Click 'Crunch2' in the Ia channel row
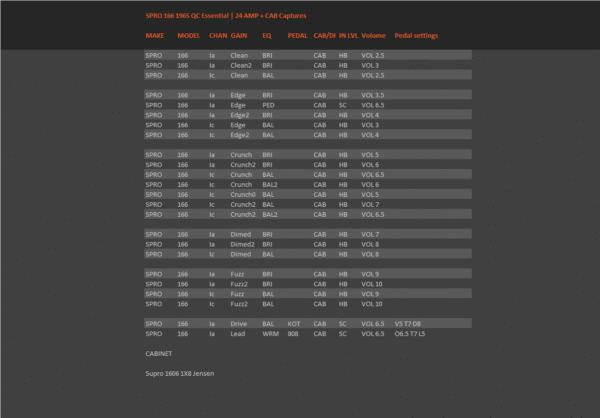The width and height of the screenshot is (600, 418). click(243, 165)
